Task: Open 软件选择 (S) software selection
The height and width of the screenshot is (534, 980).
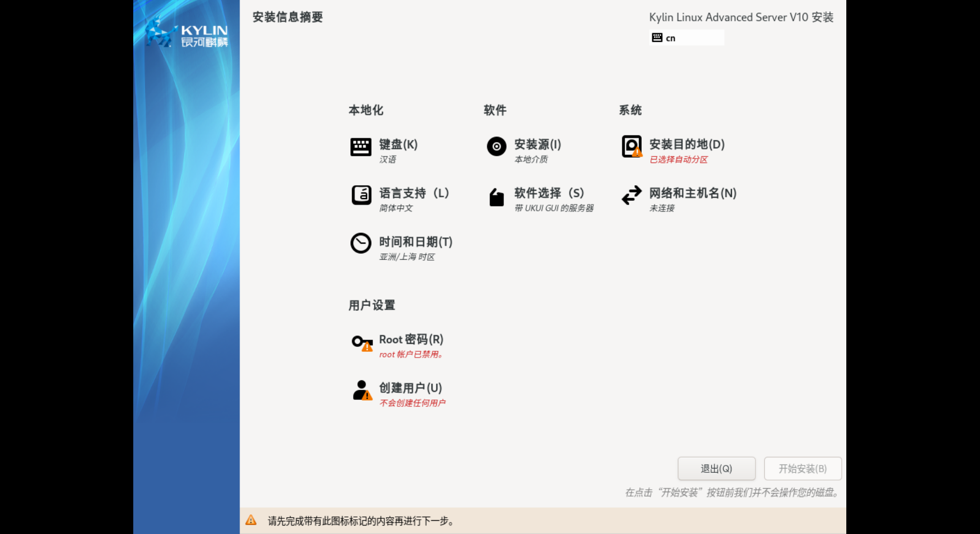Action: pos(549,193)
